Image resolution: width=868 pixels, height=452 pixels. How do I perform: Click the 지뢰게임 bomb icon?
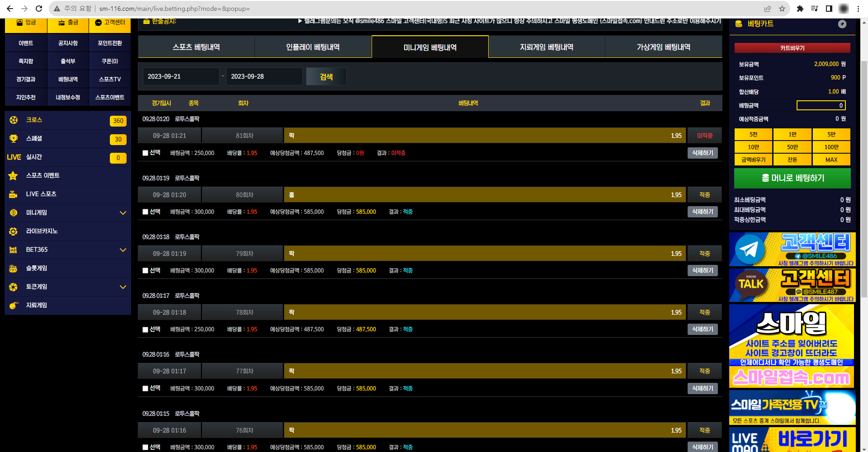[x=14, y=305]
